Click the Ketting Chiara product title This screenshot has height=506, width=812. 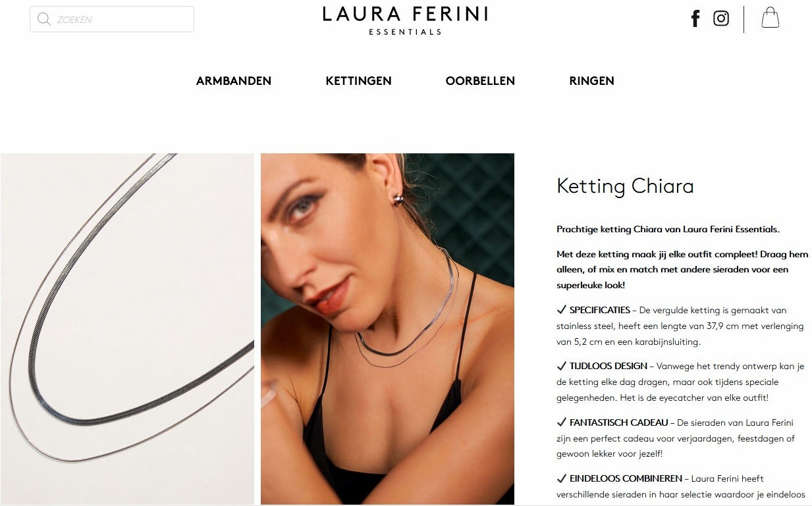click(x=625, y=186)
